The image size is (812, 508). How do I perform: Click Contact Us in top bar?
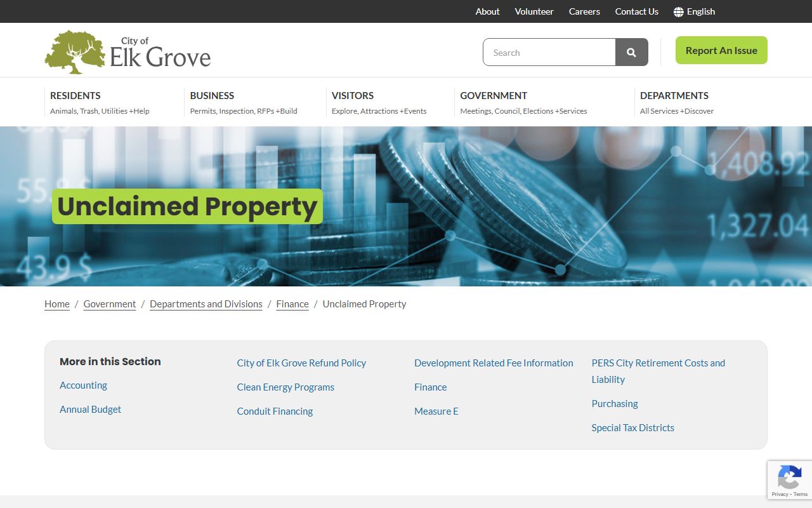pos(637,11)
